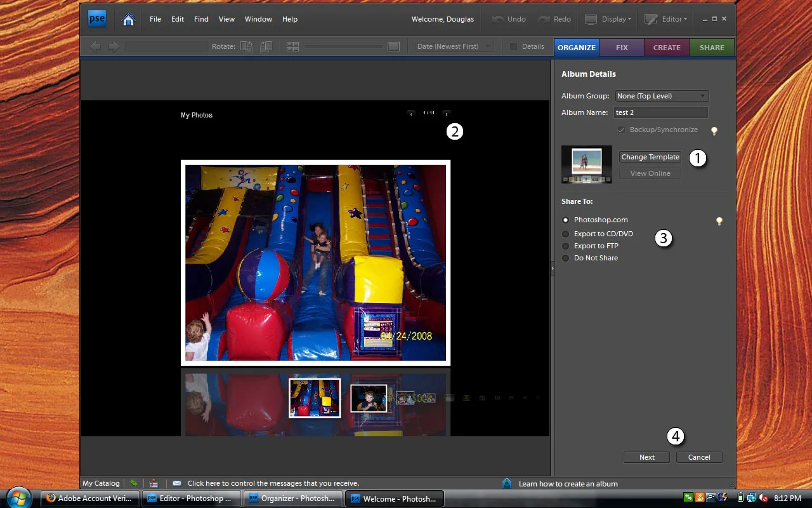Switch to Adobe Account Veri... taskbar window
The image size is (812, 508).
[x=89, y=498]
